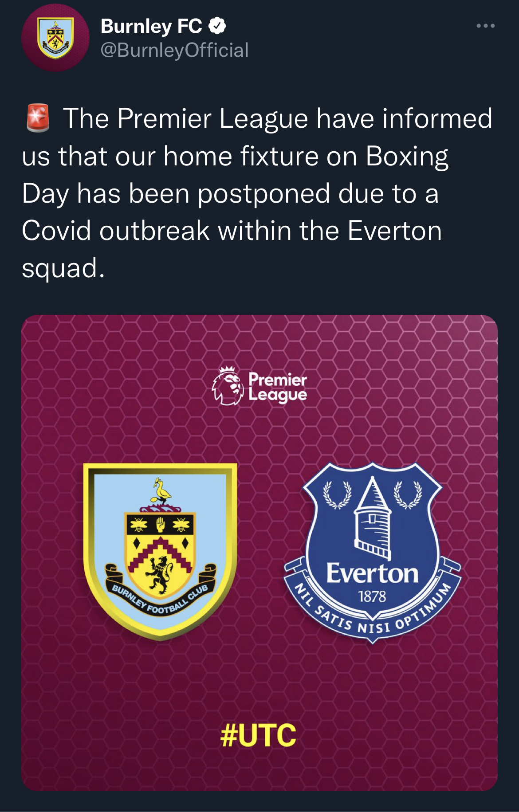Open the attached match graphic image
This screenshot has height=812, width=519.
(259, 553)
